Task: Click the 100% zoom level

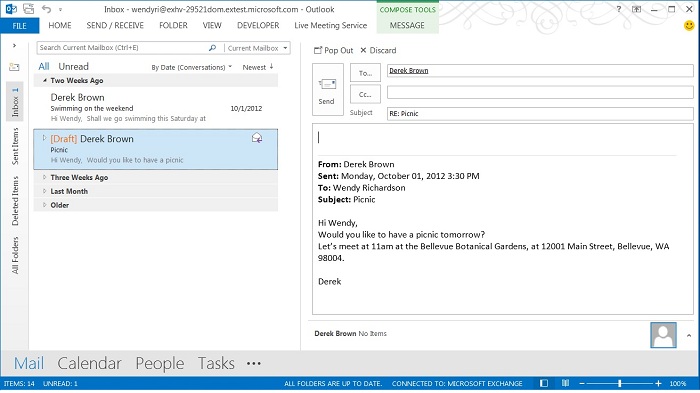Action: pos(678,384)
